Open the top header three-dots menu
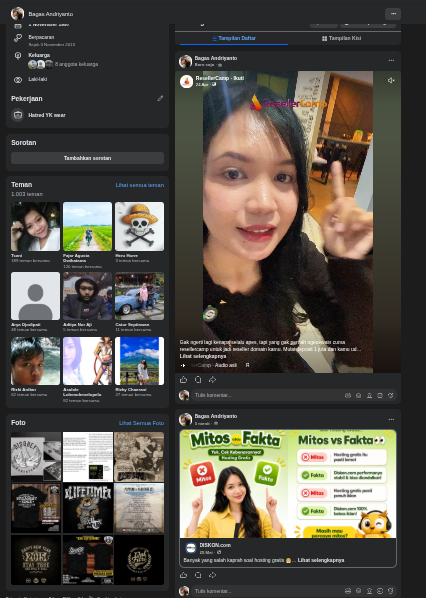 (x=393, y=14)
